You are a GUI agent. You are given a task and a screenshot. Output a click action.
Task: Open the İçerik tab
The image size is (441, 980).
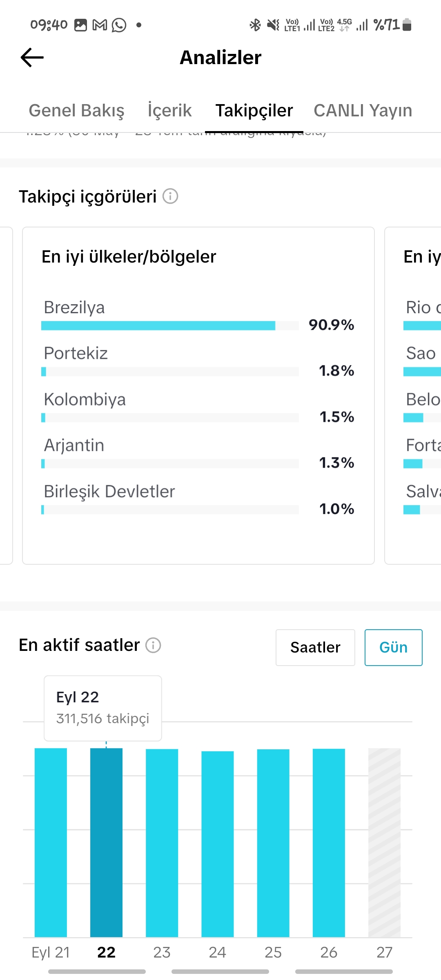[169, 111]
